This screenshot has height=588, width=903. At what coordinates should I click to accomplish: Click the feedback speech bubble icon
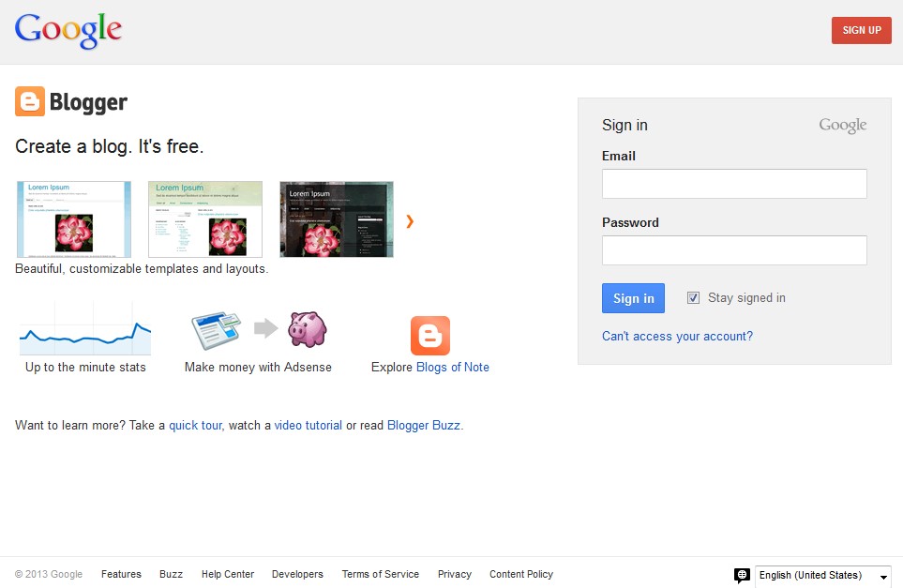742,575
